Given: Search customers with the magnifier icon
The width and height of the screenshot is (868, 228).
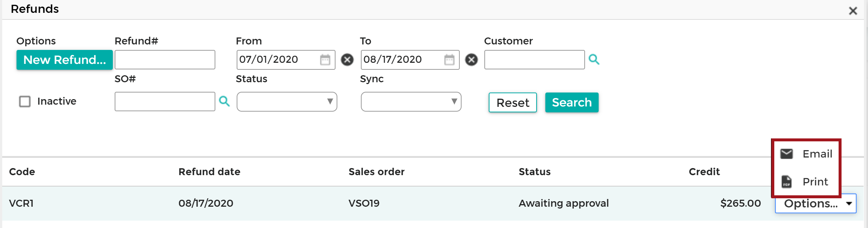Looking at the screenshot, I should tap(594, 59).
